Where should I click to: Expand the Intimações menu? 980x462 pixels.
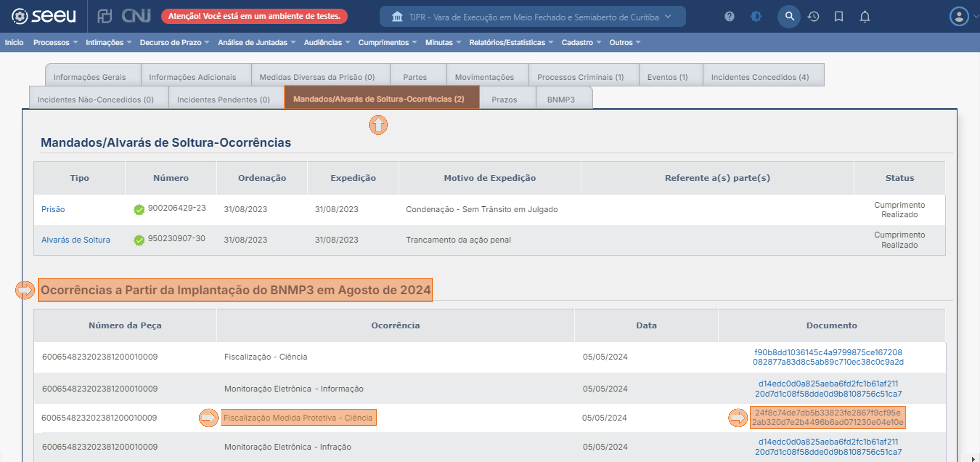(x=108, y=42)
